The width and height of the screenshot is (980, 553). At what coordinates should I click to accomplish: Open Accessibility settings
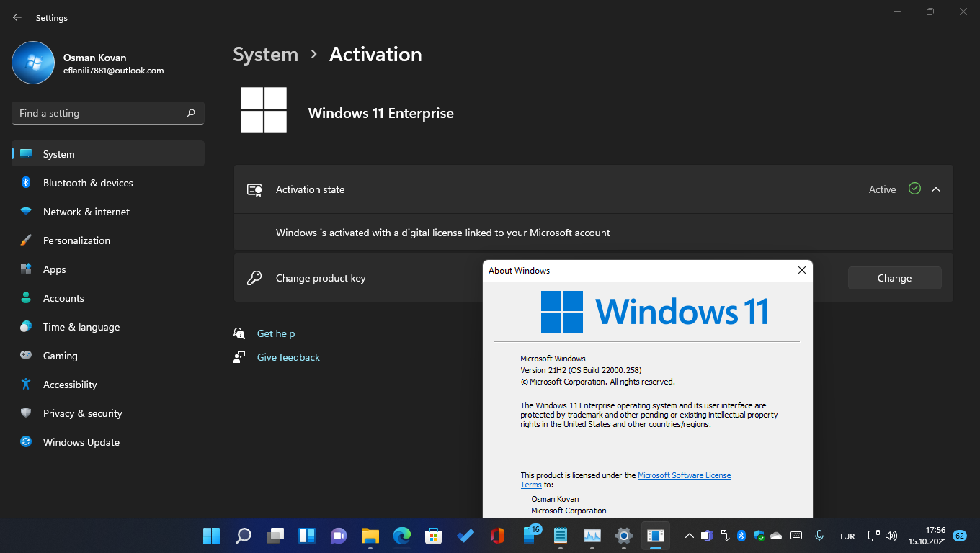pos(108,385)
